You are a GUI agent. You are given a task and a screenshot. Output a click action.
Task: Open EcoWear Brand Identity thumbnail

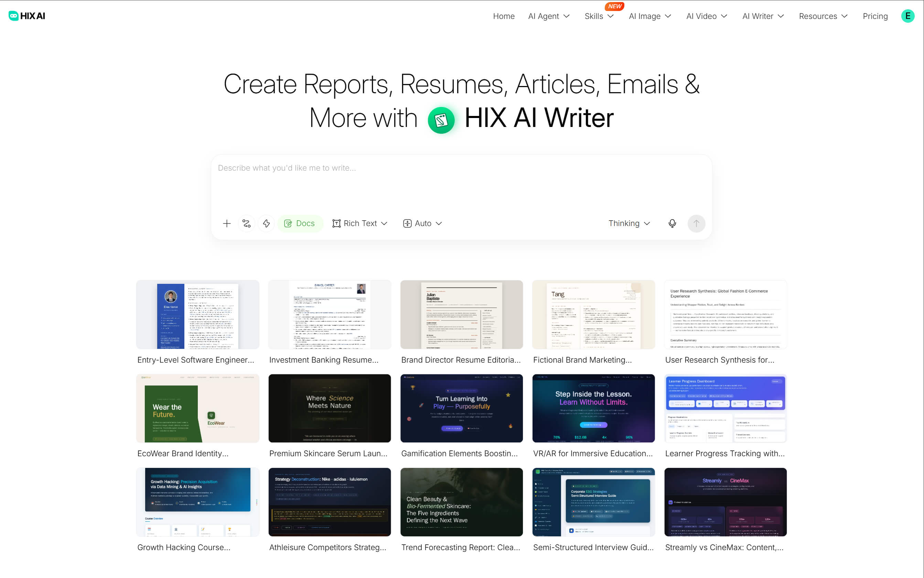pos(197,408)
